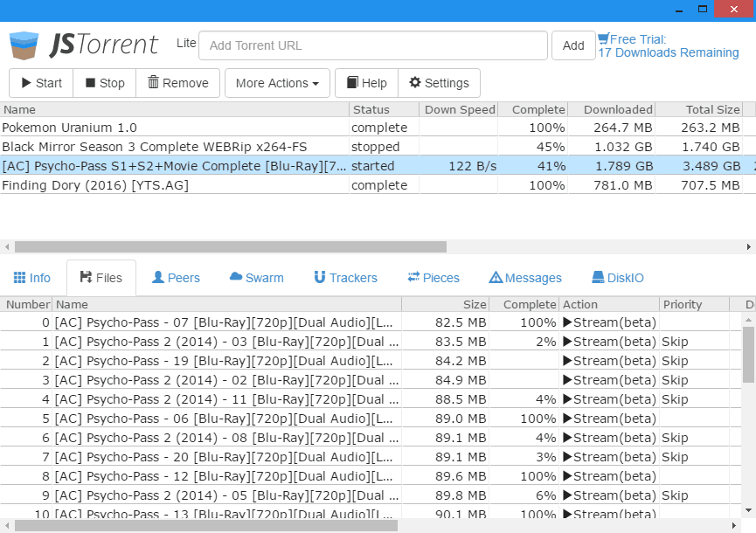Screen dimensions: 756x533
Task: Sort files by Priority column header
Action: point(694,304)
